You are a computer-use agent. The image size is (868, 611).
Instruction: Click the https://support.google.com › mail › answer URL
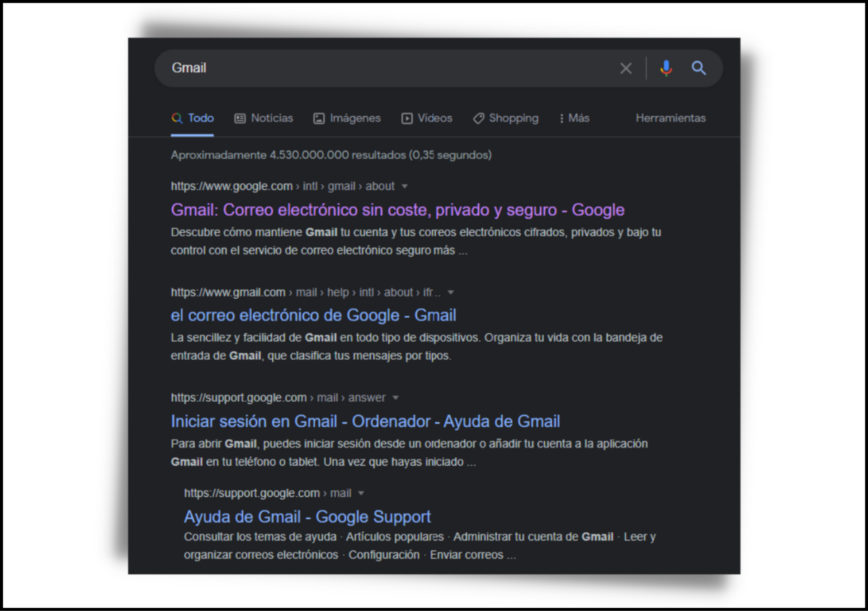tap(278, 398)
